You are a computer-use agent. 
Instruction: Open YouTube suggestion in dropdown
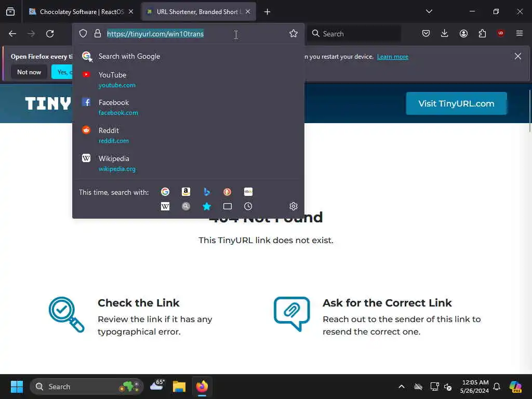coord(188,79)
